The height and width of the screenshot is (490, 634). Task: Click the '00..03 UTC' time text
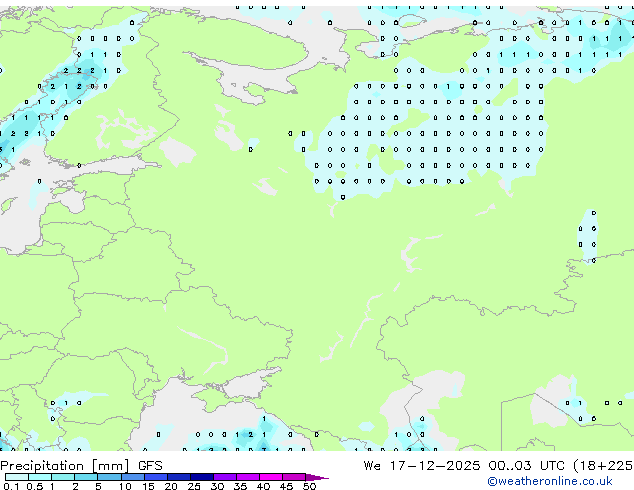tap(526, 466)
